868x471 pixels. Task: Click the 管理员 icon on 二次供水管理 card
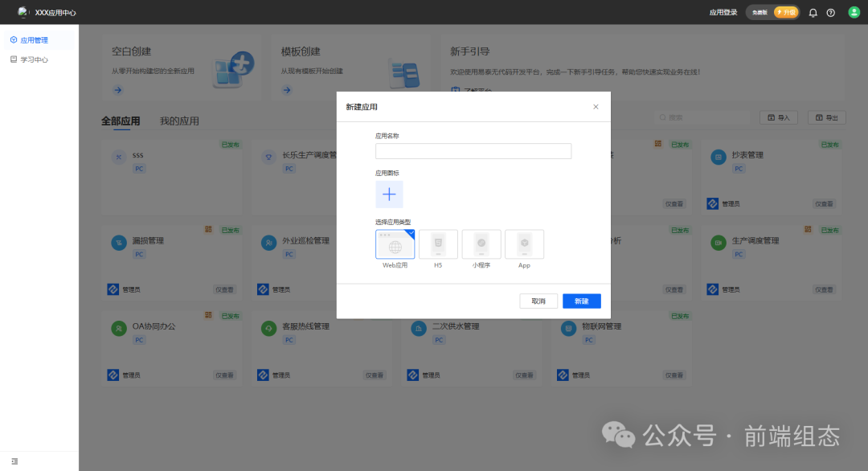tap(413, 375)
